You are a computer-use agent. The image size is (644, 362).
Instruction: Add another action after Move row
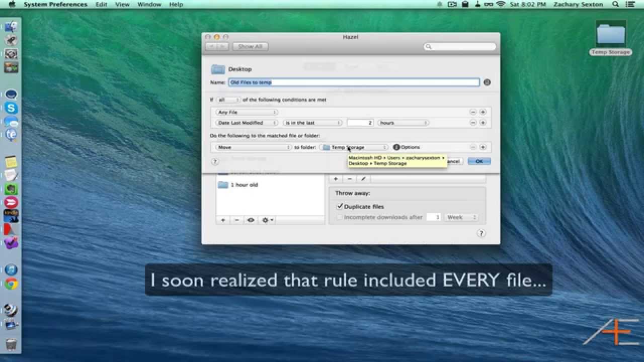click(482, 147)
